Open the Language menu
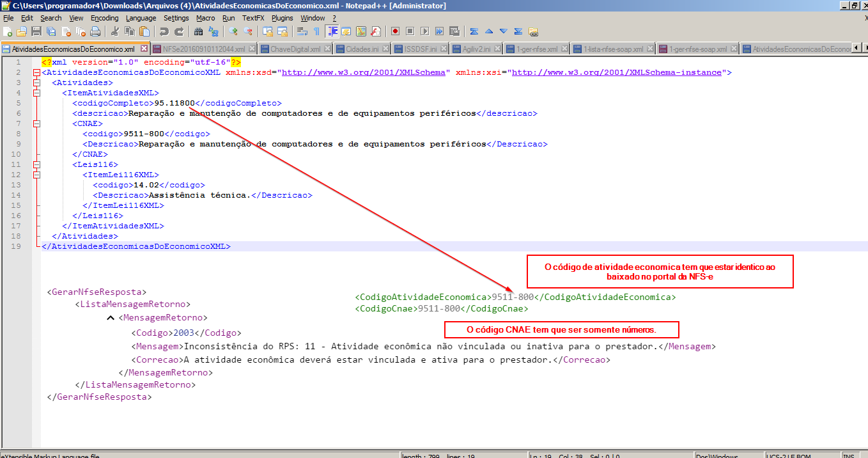The width and height of the screenshot is (868, 458). 141,18
